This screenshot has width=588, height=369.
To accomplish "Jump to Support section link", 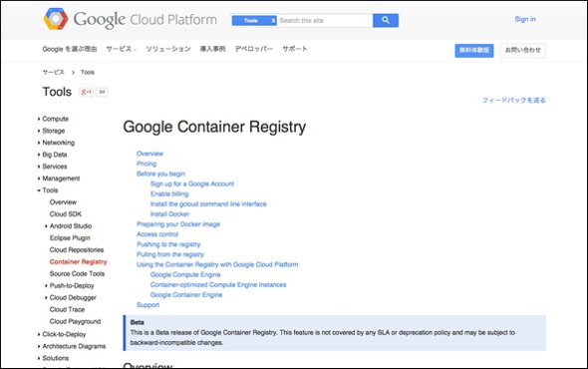I will pos(147,305).
